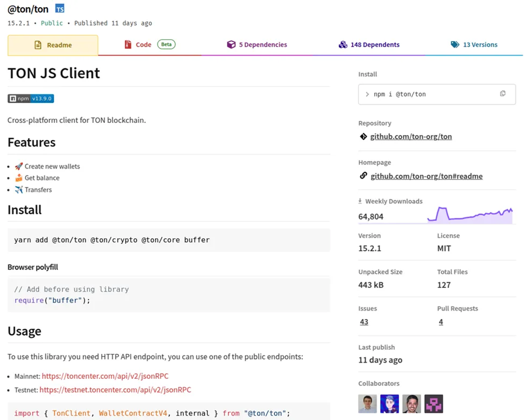Open the 13 Versions tab

tap(474, 45)
